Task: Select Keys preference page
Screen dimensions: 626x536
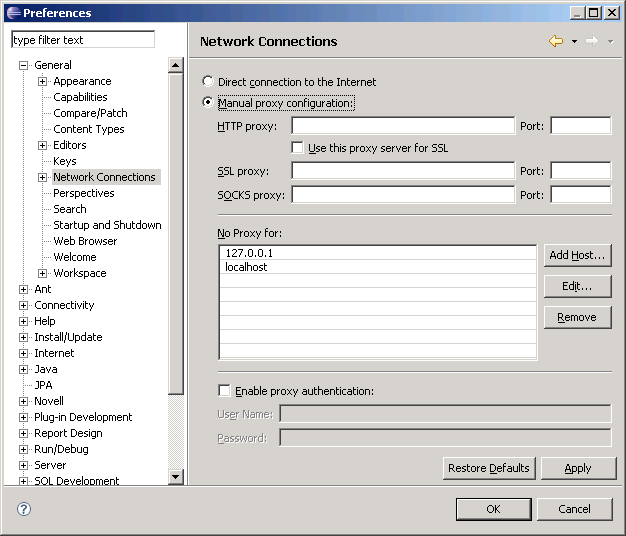Action: [x=65, y=161]
